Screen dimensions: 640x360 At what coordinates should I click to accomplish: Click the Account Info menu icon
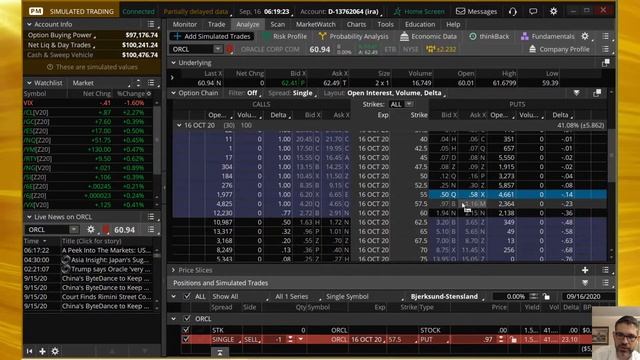point(151,24)
